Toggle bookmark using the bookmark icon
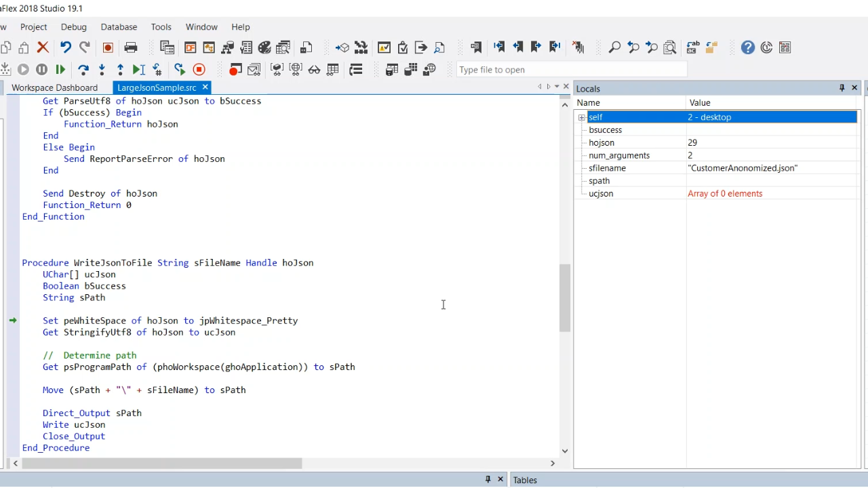The width and height of the screenshot is (868, 488). (x=476, y=47)
